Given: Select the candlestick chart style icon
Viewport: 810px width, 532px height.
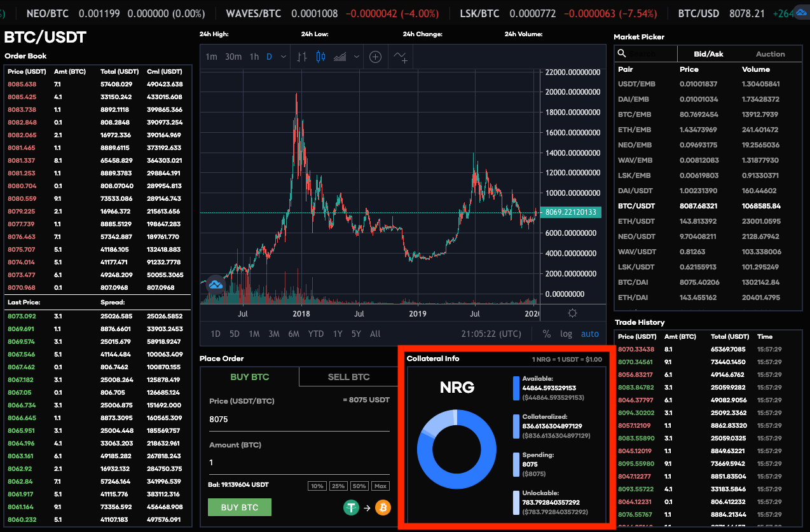Looking at the screenshot, I should point(320,57).
